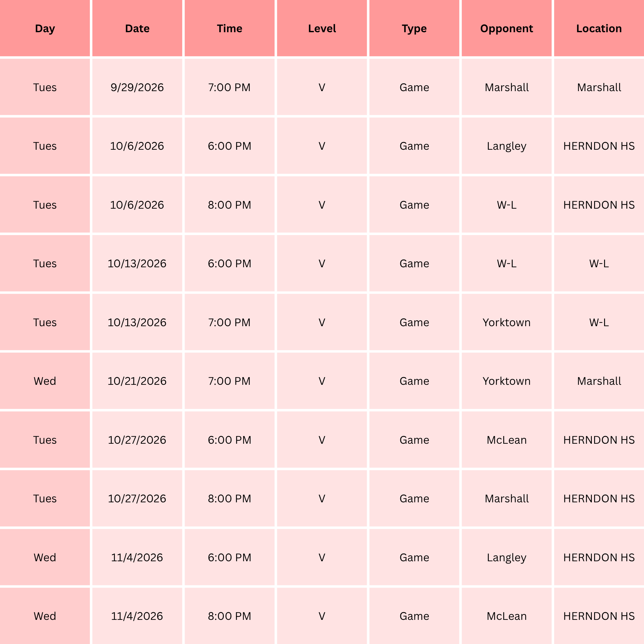Select the Langley opponent cell on 10/6/2026
This screenshot has height=644, width=644.
(x=506, y=146)
